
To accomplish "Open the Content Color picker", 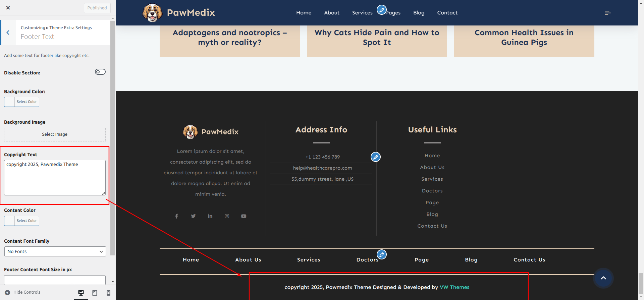I will (x=21, y=221).
